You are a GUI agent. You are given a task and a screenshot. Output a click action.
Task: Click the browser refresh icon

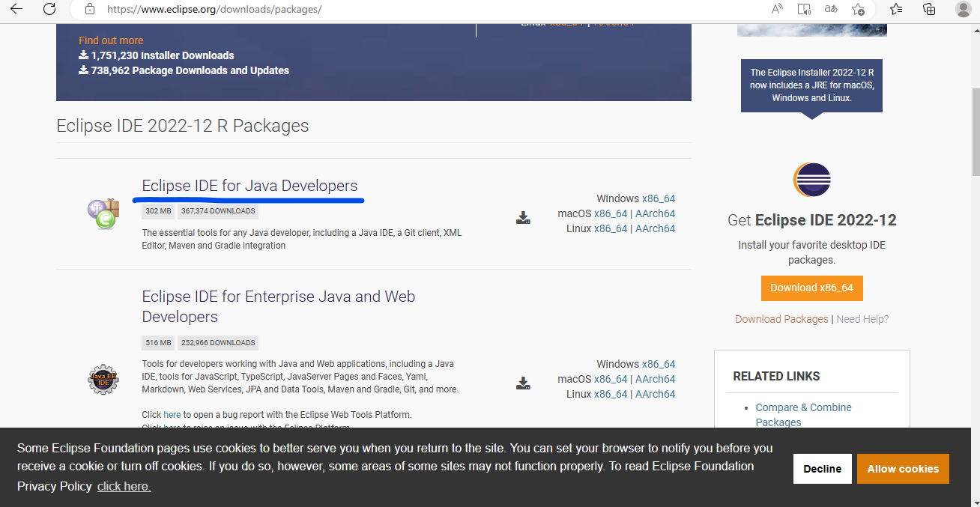point(49,9)
